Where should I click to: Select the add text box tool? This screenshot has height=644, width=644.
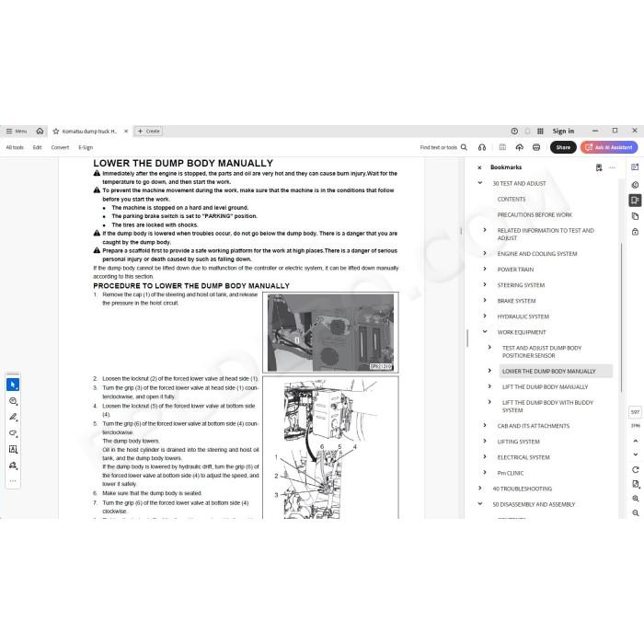13,449
